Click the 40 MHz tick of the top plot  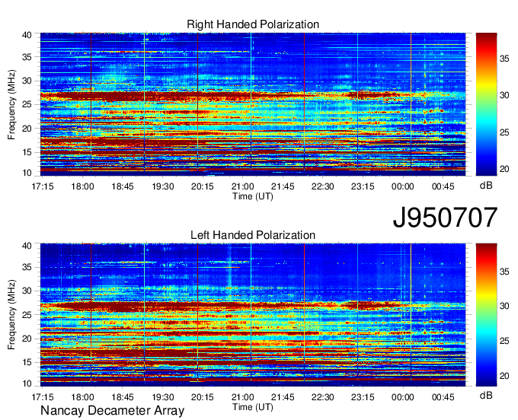(27, 35)
